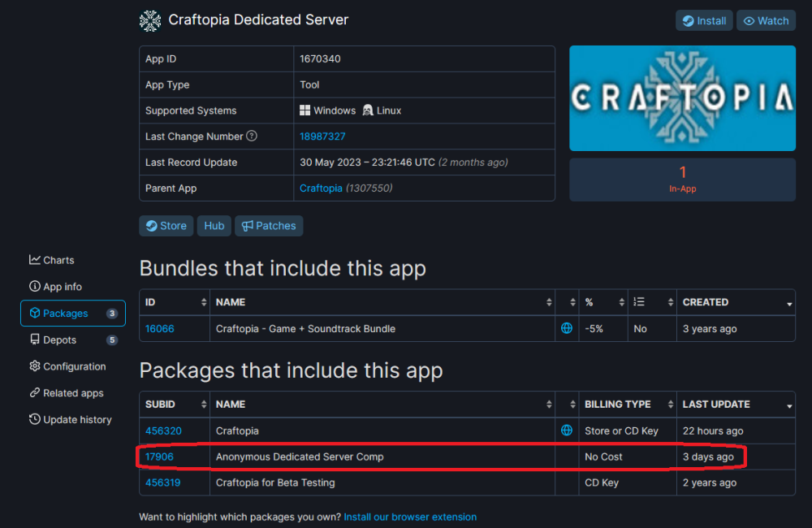The height and width of the screenshot is (528, 812).
Task: Click the Packages count badge showing 3
Action: click(112, 314)
